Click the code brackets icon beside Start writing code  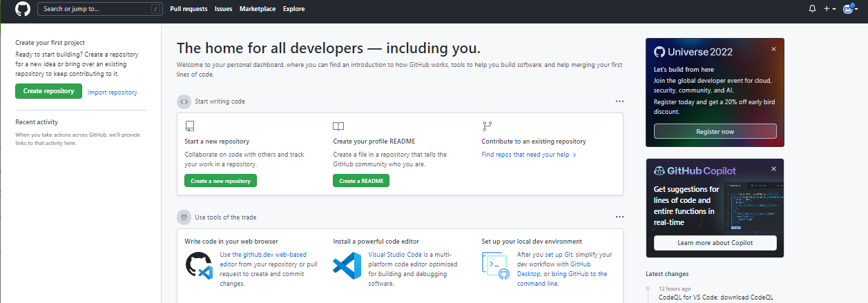[184, 101]
